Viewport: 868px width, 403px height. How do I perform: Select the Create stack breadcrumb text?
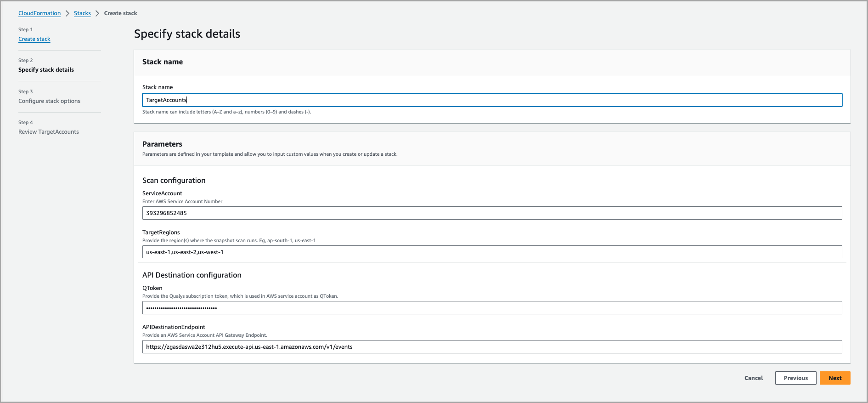tap(120, 13)
